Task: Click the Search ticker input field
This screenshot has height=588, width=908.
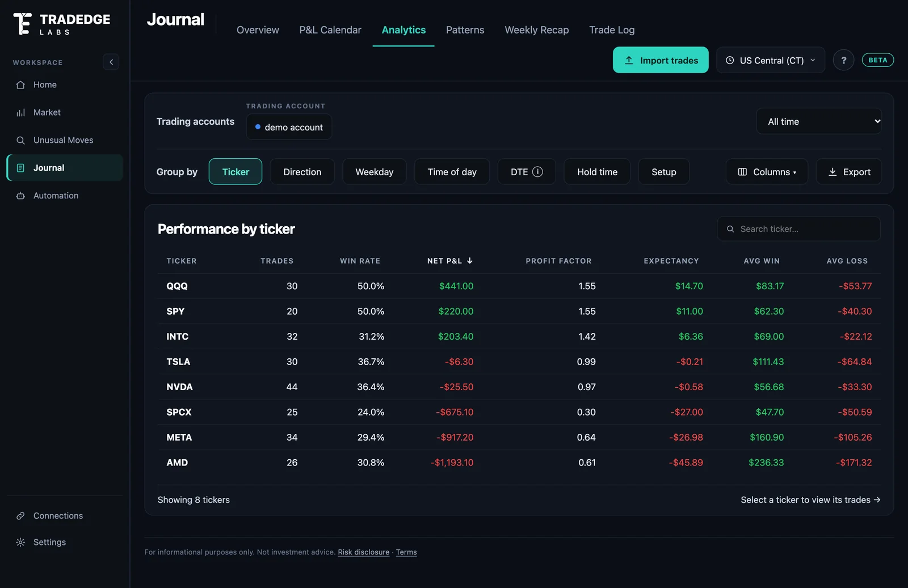Action: [x=799, y=229]
